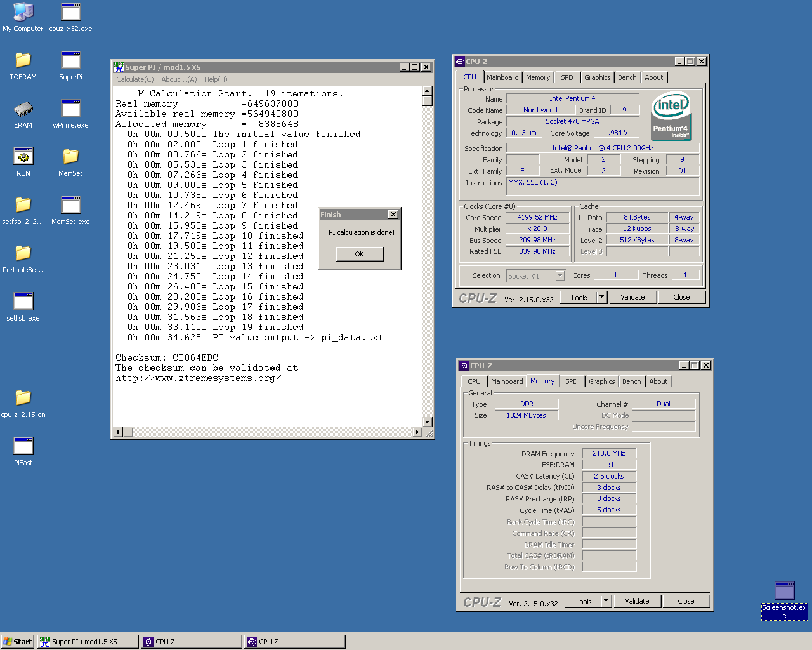The width and height of the screenshot is (812, 650).
Task: Click Super PI horizontal scroll right arrow
Action: 417,432
